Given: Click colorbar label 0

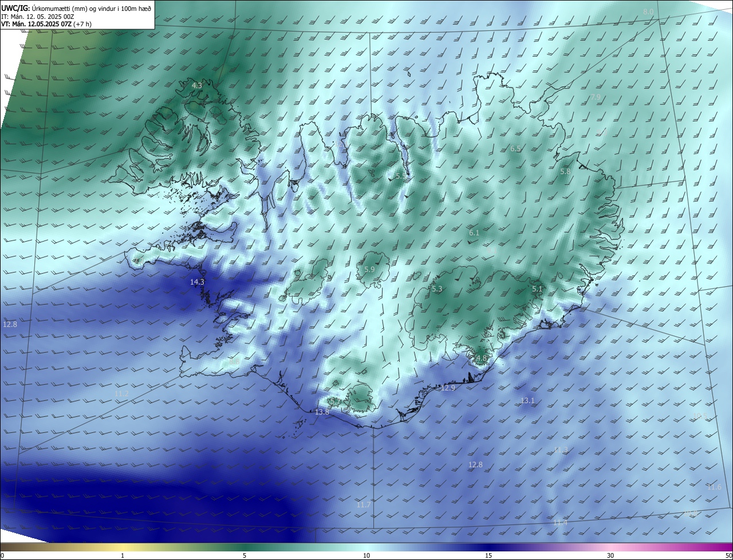Looking at the screenshot, I should (x=2, y=555).
